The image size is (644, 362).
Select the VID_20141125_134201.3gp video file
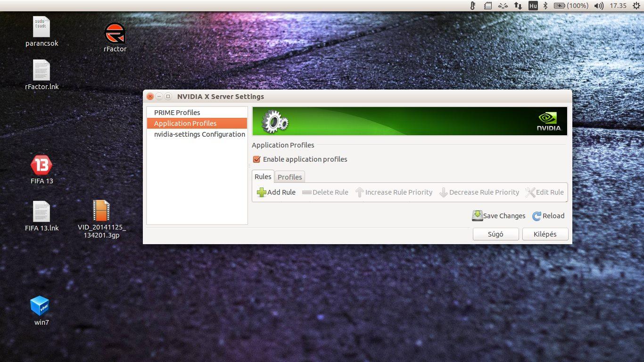[x=102, y=219]
